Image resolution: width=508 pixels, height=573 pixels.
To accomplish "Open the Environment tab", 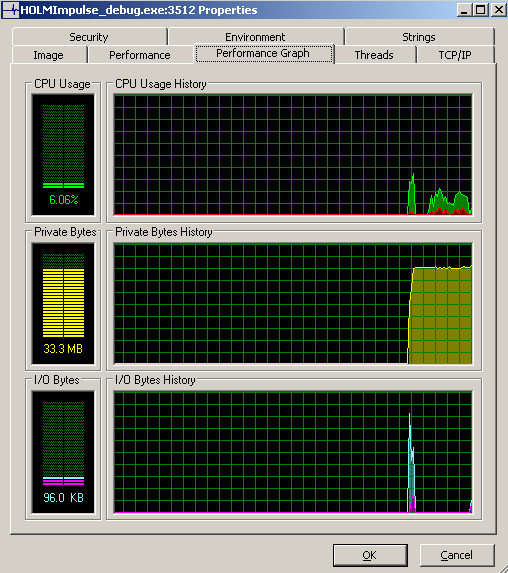I will [x=255, y=37].
